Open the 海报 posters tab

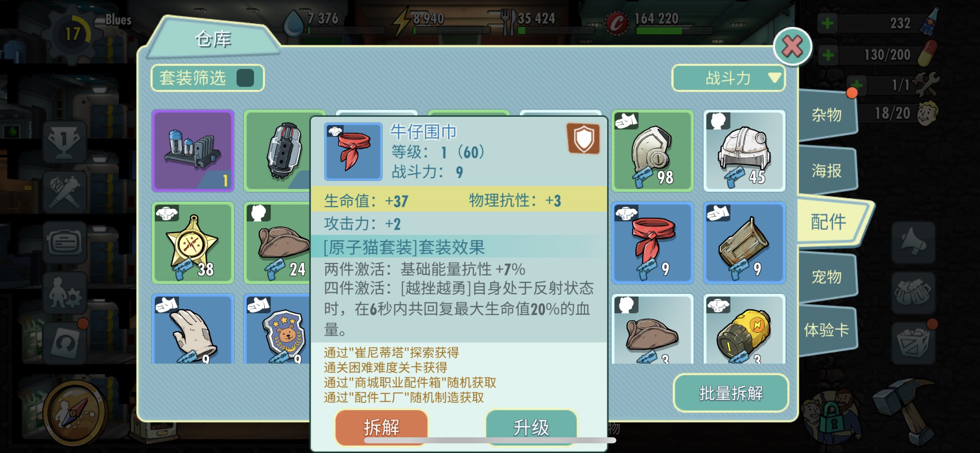pos(827,171)
